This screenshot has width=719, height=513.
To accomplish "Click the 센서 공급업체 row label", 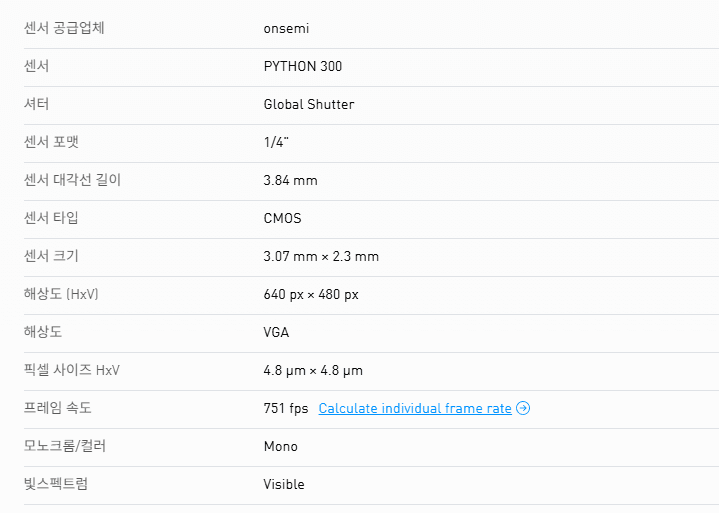I will 64,28.
